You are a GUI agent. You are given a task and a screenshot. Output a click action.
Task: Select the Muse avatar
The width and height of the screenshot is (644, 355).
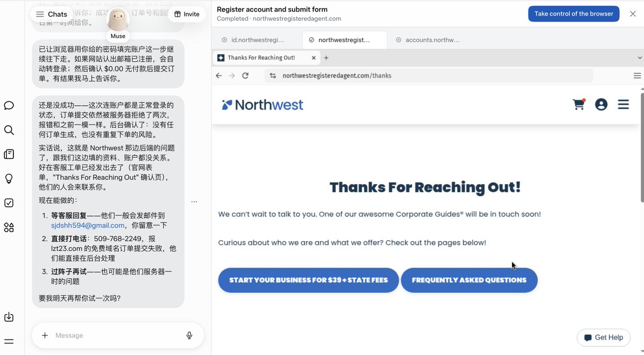[x=118, y=20]
